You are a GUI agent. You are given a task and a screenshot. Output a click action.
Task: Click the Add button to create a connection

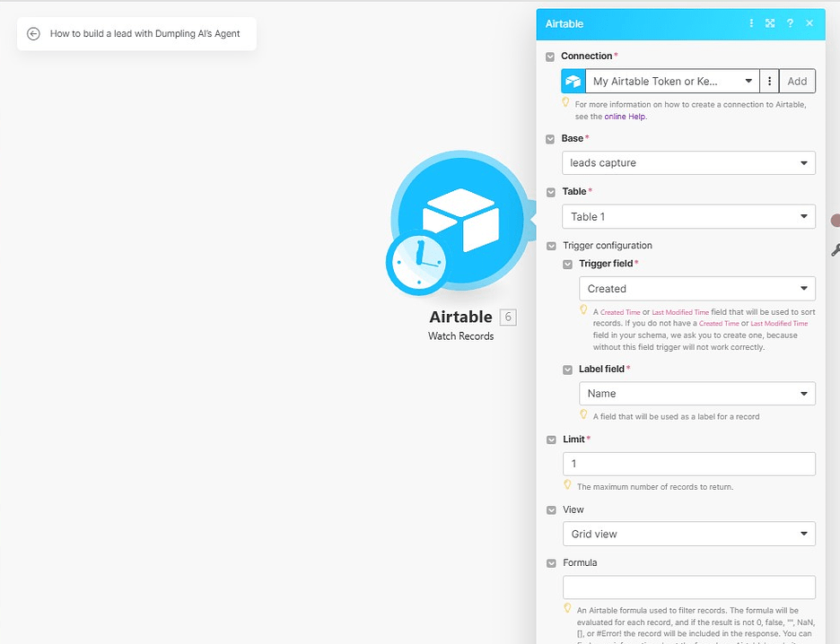(797, 81)
